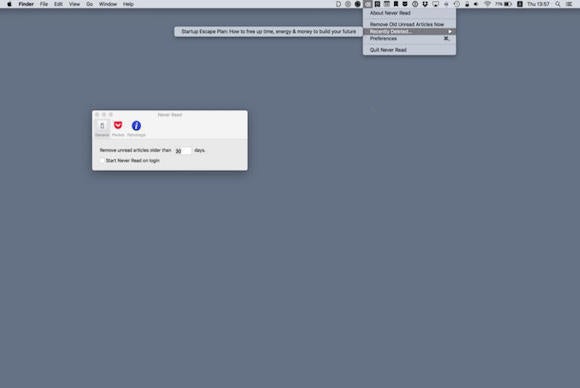
Task: Click the Apple menu logo
Action: (x=9, y=4)
